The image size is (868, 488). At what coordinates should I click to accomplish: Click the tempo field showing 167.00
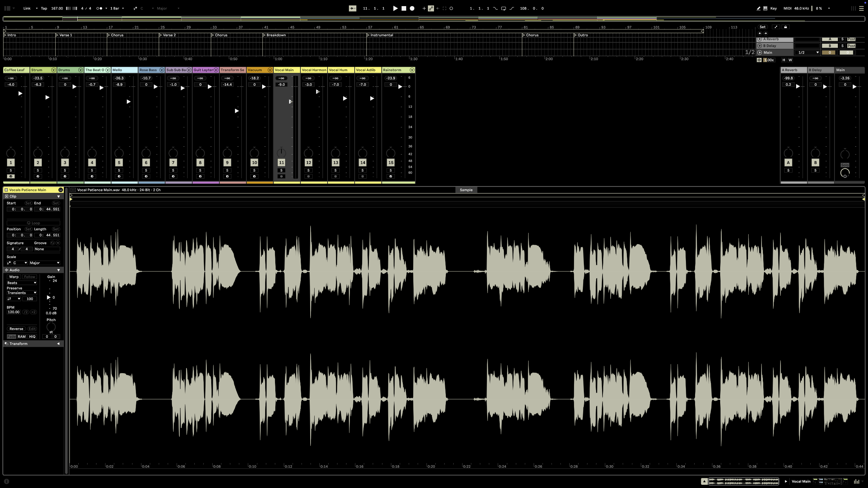coord(57,8)
